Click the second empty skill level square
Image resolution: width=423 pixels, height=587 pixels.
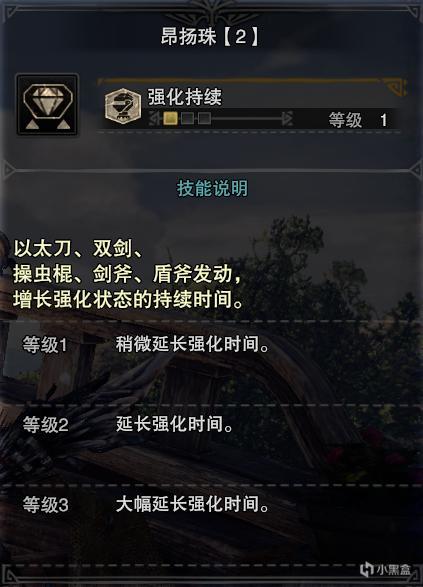[187, 119]
